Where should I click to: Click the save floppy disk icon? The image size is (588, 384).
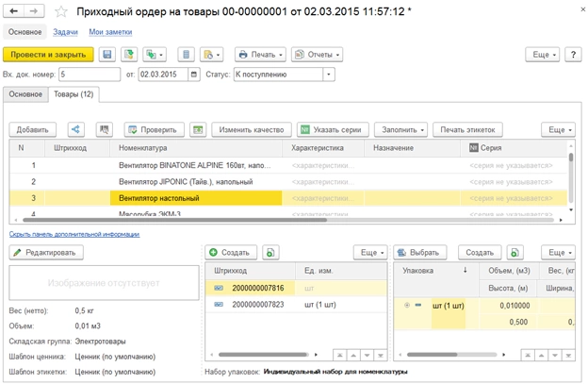tap(106, 55)
